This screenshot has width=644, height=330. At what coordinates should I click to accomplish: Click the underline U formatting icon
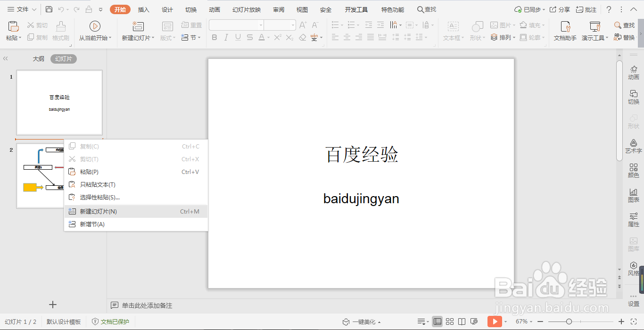point(238,37)
